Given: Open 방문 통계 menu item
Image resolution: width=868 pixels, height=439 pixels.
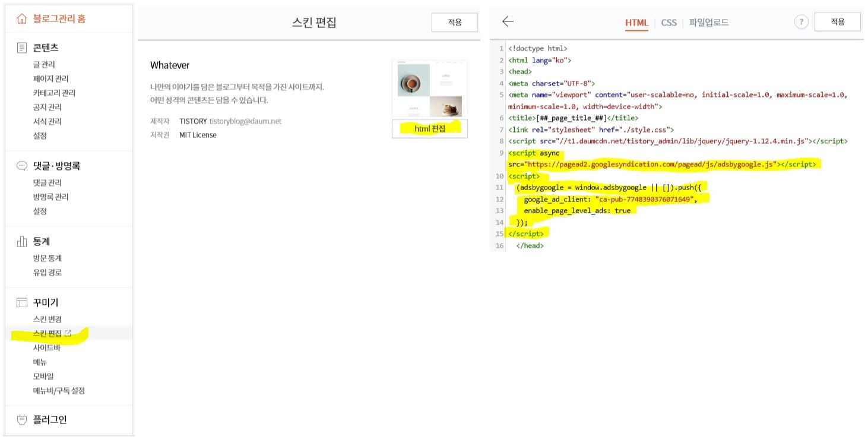Looking at the screenshot, I should 47,258.
